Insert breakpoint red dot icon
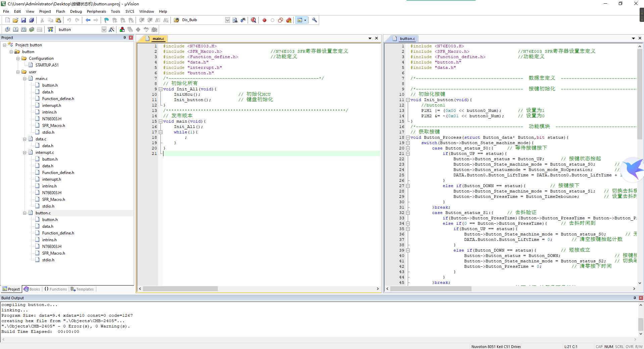 [x=264, y=20]
